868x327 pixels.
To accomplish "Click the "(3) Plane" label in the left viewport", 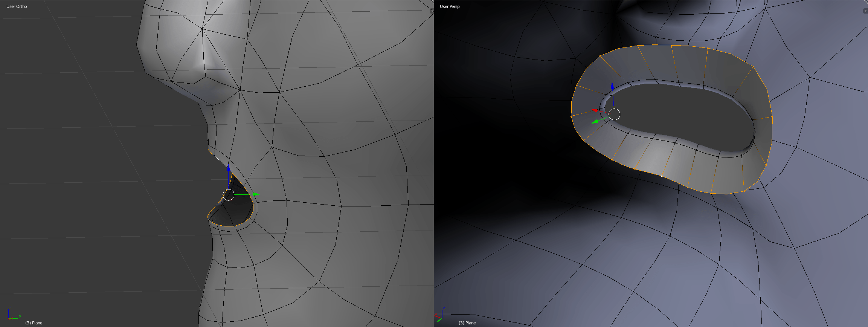I will (34, 323).
